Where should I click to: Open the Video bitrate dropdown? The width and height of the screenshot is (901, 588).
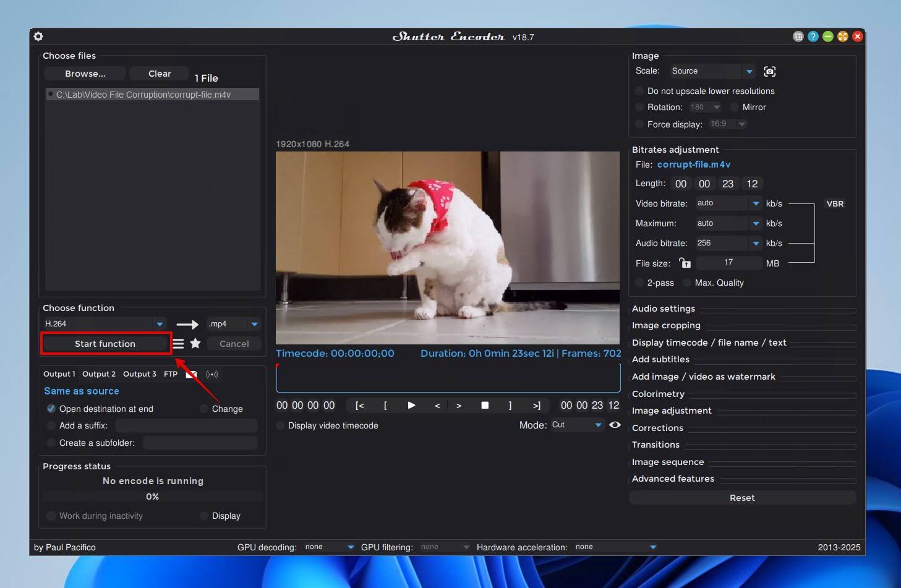(x=728, y=203)
